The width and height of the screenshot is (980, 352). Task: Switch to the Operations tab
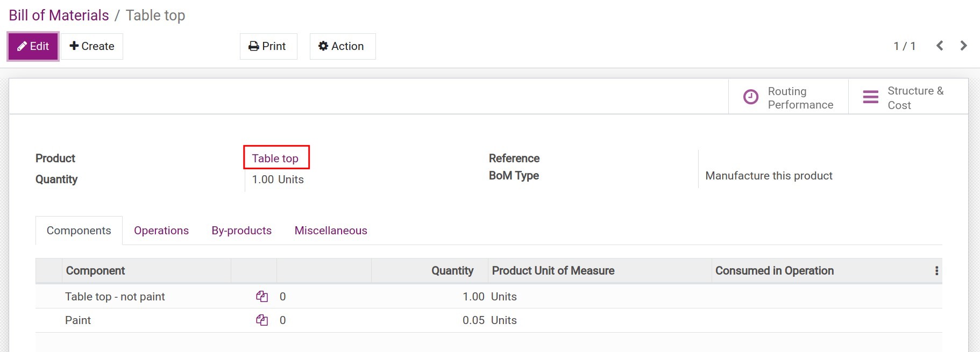pyautogui.click(x=161, y=231)
